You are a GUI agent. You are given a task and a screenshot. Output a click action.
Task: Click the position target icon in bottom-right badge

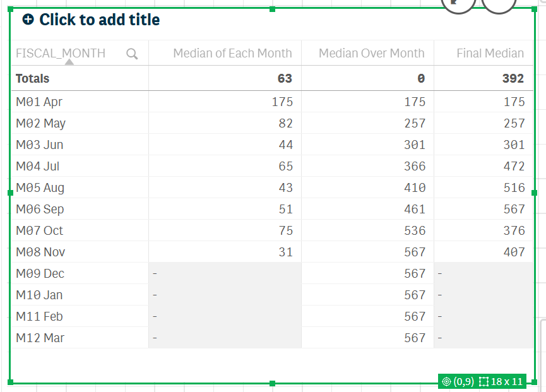[447, 381]
